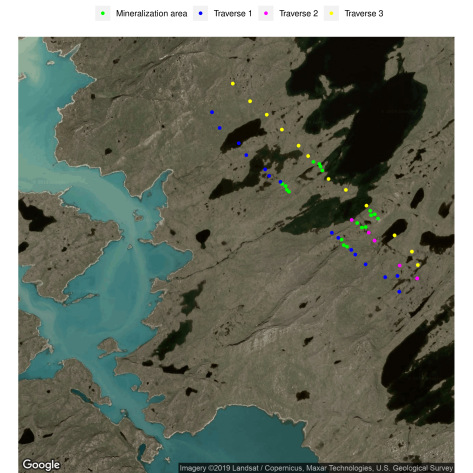Click the magenta Traverse 2 legend swatch
Image resolution: width=473 pixels, height=473 pixels.
(x=266, y=13)
